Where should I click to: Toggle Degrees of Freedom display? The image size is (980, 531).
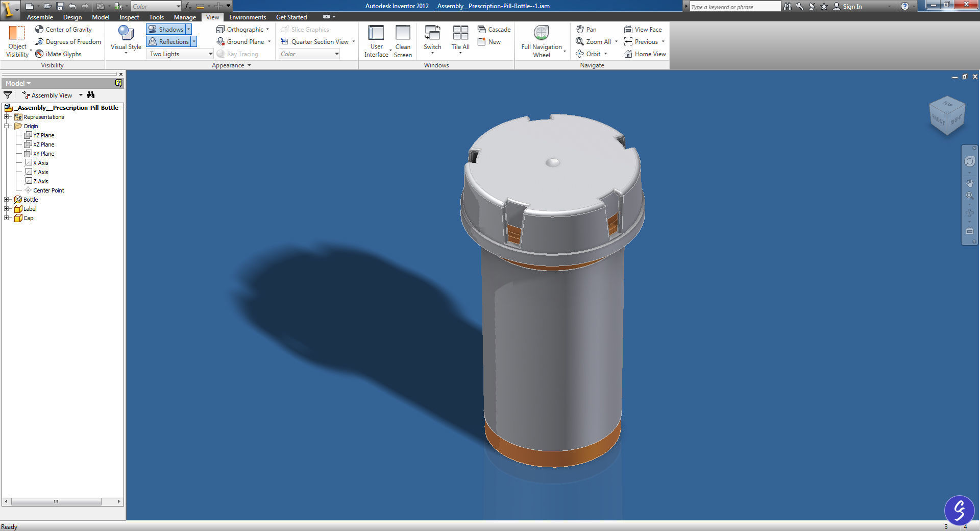68,42
